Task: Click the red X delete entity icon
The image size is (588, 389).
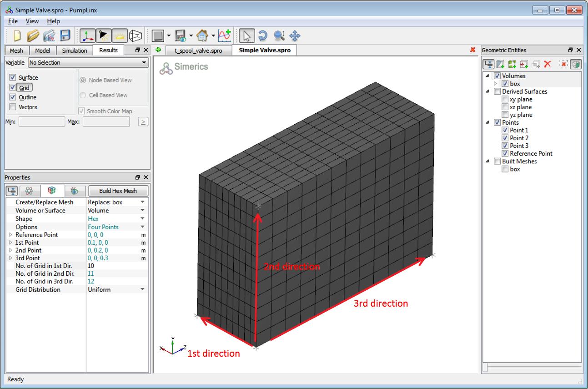Action: tap(548, 64)
